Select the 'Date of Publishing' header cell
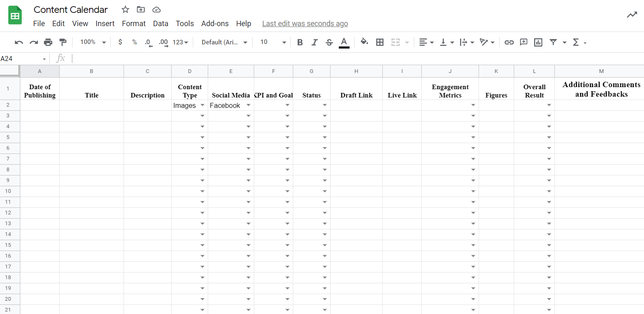644x314 pixels. click(40, 89)
